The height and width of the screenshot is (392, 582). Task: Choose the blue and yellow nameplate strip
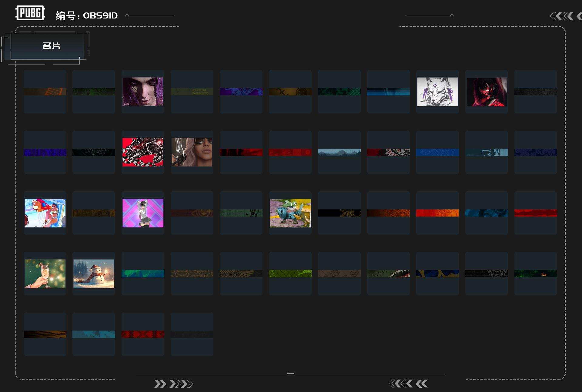(x=437, y=273)
